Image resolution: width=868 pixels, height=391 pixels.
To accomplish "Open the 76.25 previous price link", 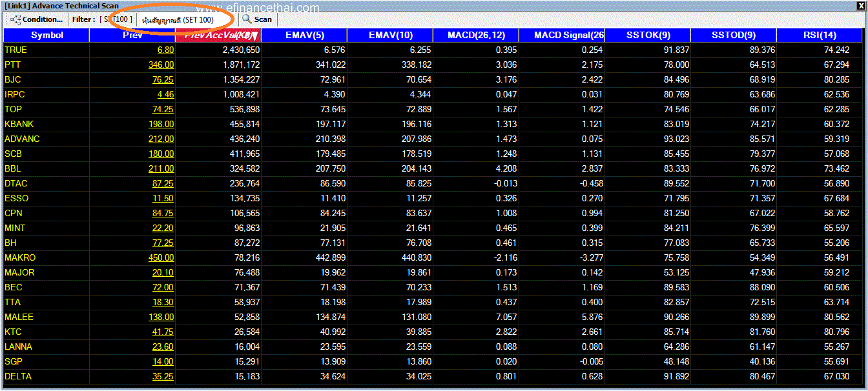I will coord(163,79).
